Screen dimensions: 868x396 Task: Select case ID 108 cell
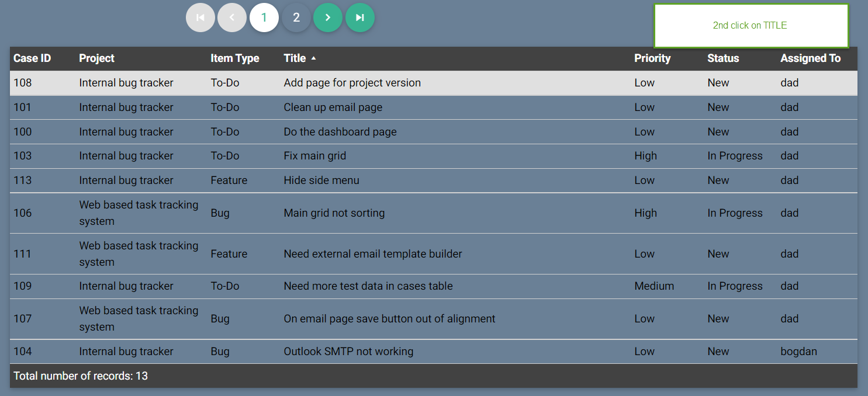tap(23, 83)
